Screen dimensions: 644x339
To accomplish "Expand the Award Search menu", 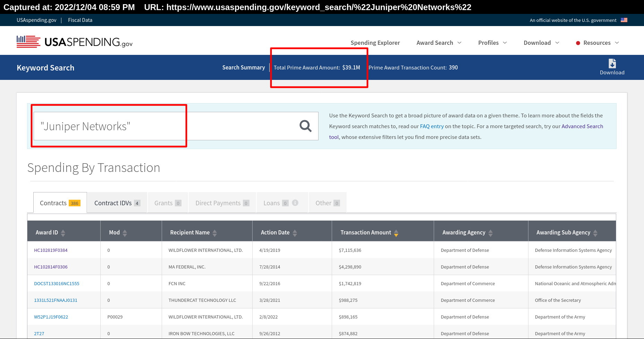I will pos(439,43).
